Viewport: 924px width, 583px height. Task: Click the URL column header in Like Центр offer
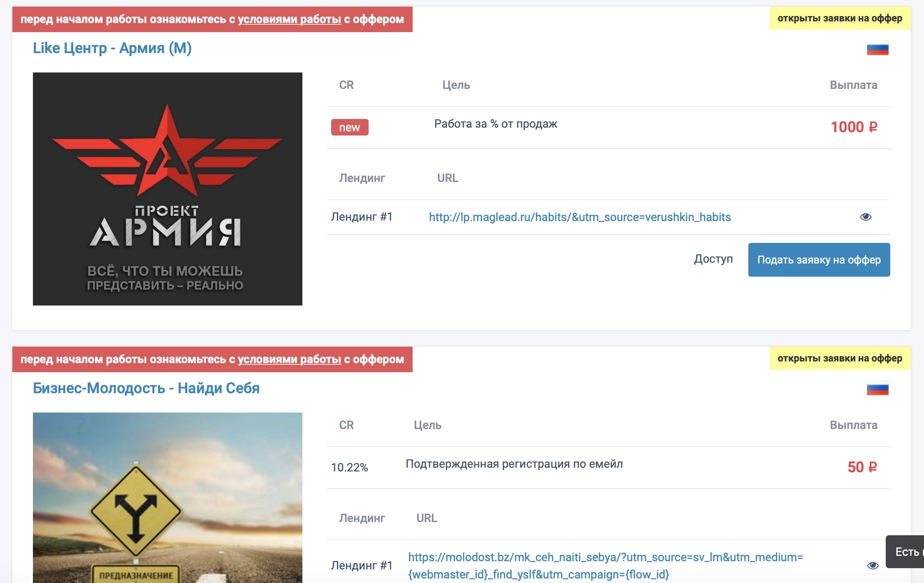click(448, 178)
